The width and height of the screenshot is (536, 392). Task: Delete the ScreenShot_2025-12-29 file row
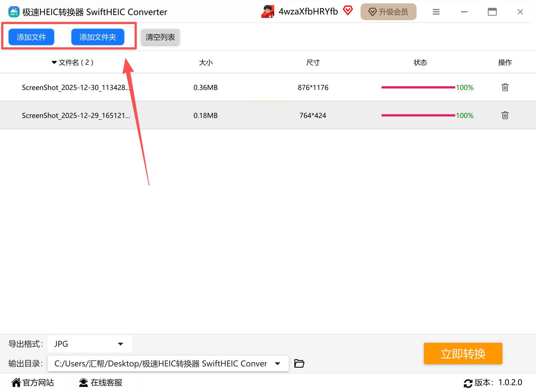[x=505, y=115]
